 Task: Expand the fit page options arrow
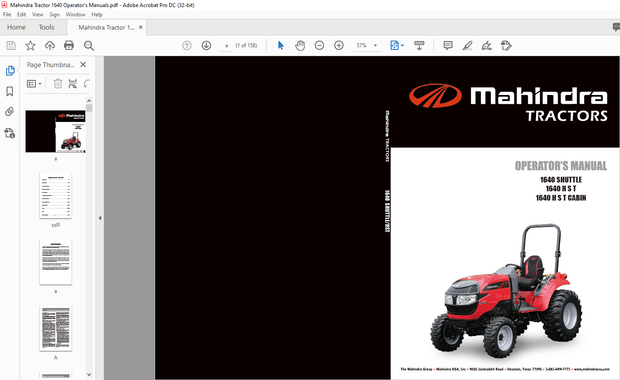click(403, 45)
